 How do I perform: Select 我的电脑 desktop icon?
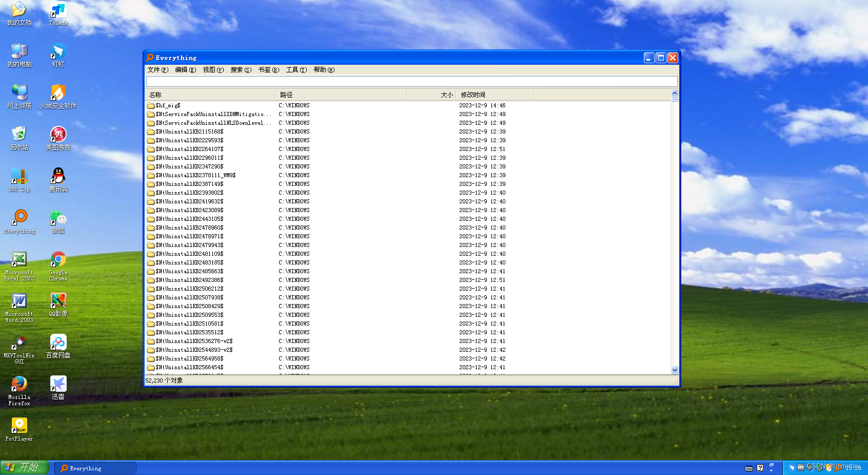[x=19, y=55]
